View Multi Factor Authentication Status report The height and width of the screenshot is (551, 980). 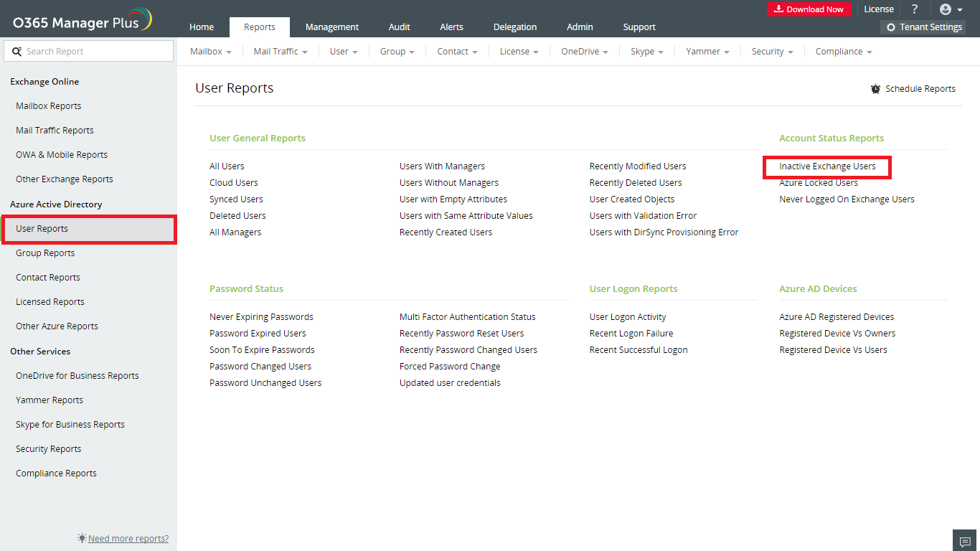[468, 317]
